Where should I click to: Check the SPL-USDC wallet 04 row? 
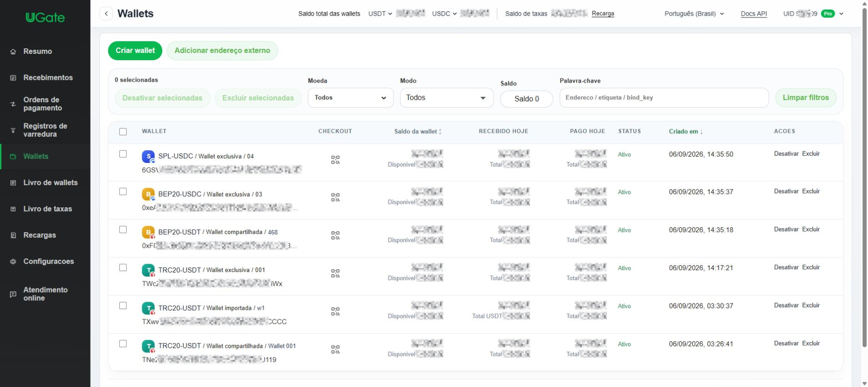tap(123, 154)
